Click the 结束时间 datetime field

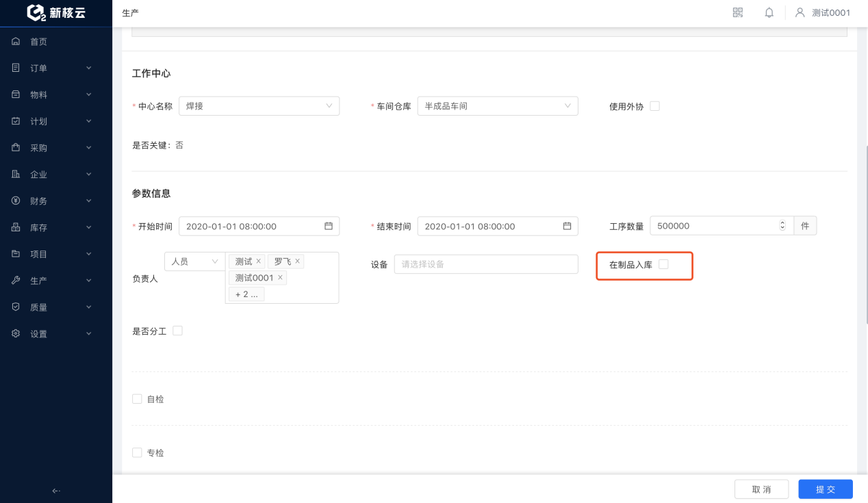coord(498,226)
